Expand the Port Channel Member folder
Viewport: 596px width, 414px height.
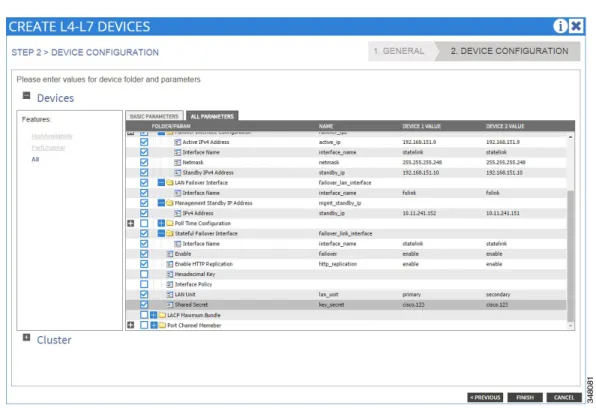[154, 325]
